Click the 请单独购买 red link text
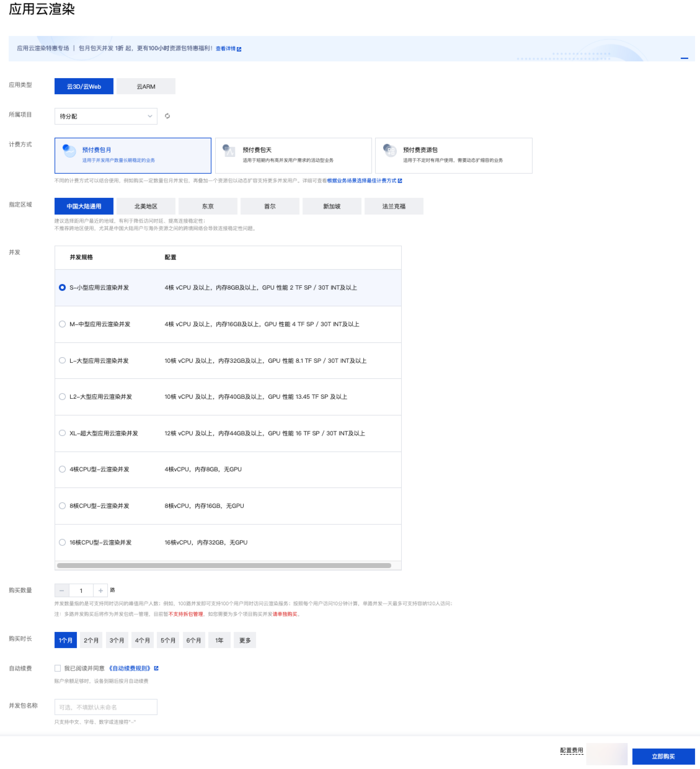The height and width of the screenshot is (769, 700). [x=285, y=614]
